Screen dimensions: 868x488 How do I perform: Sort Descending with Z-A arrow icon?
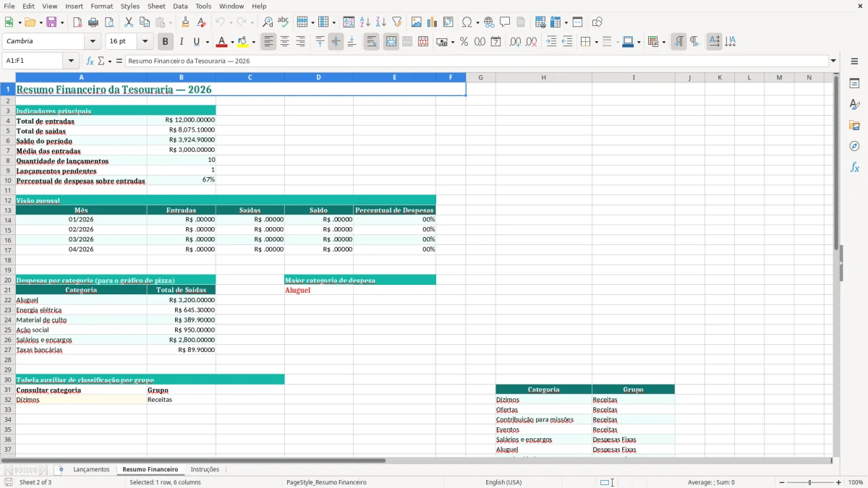click(380, 22)
